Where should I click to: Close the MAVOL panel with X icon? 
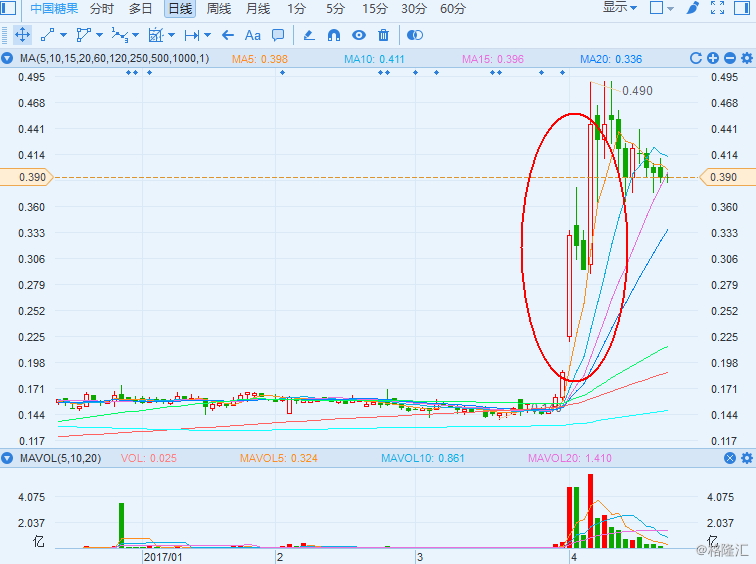click(730, 458)
